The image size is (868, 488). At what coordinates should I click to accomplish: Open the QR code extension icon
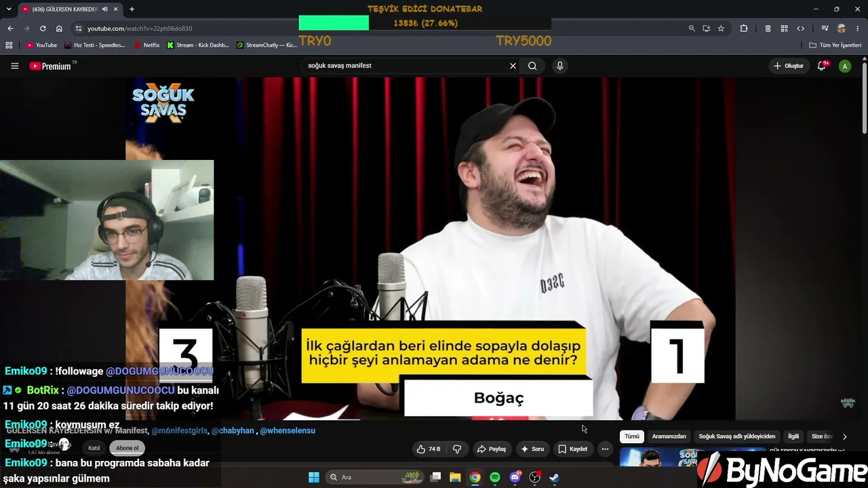pyautogui.click(x=784, y=28)
